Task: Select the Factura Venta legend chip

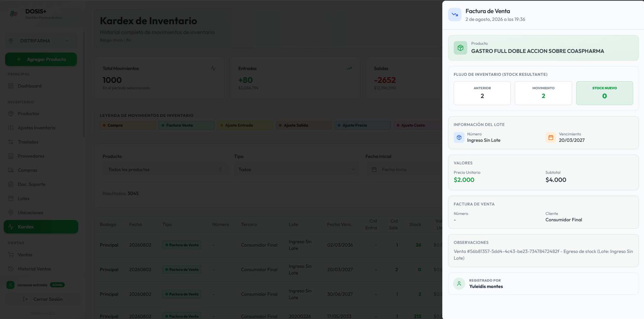Action: (187, 125)
